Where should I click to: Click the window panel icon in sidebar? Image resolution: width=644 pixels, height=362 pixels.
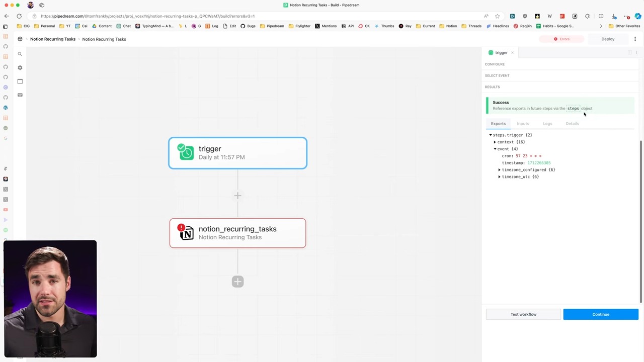click(20, 81)
